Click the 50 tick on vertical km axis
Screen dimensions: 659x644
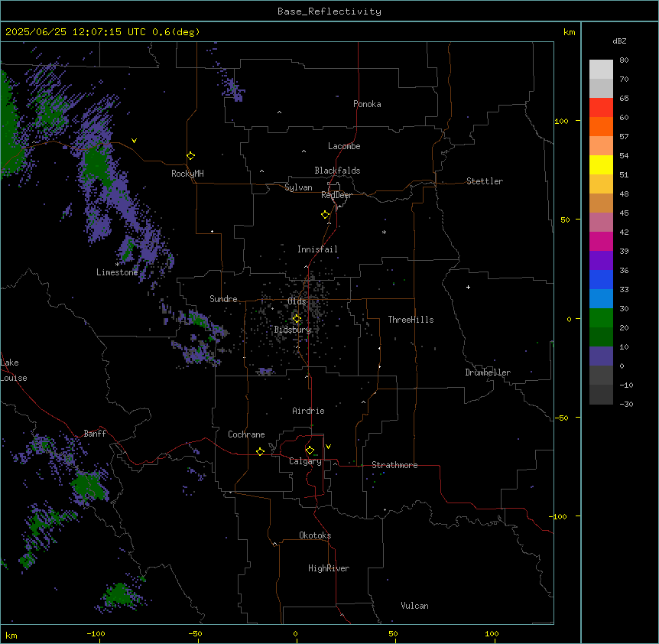565,220
